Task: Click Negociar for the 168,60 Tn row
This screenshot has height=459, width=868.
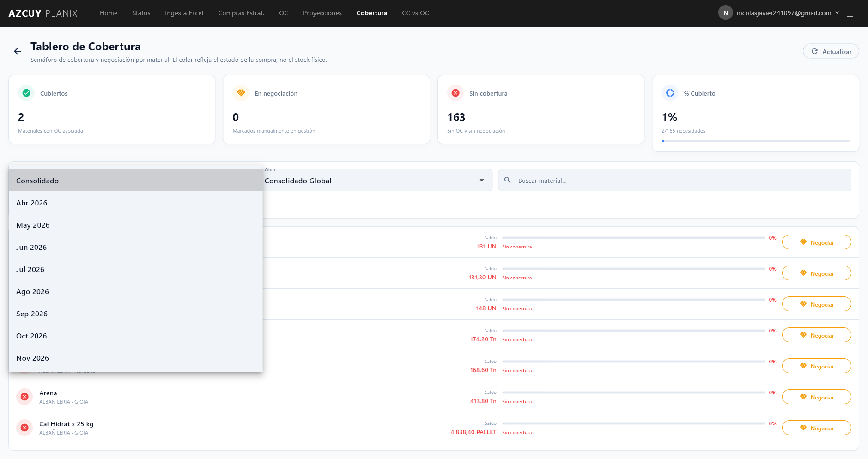Action: [816, 366]
